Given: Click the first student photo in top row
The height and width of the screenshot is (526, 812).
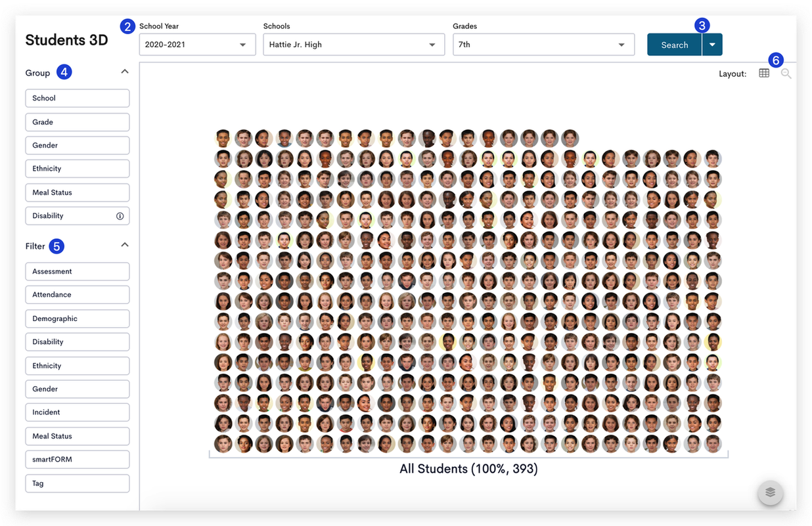Looking at the screenshot, I should (x=223, y=138).
